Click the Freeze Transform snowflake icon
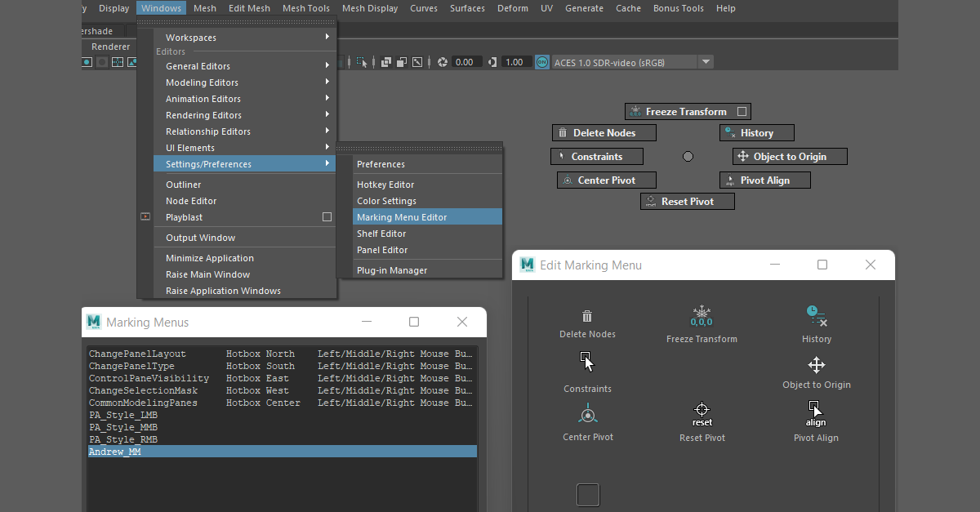Screen dimensions: 980x512 click(702, 314)
